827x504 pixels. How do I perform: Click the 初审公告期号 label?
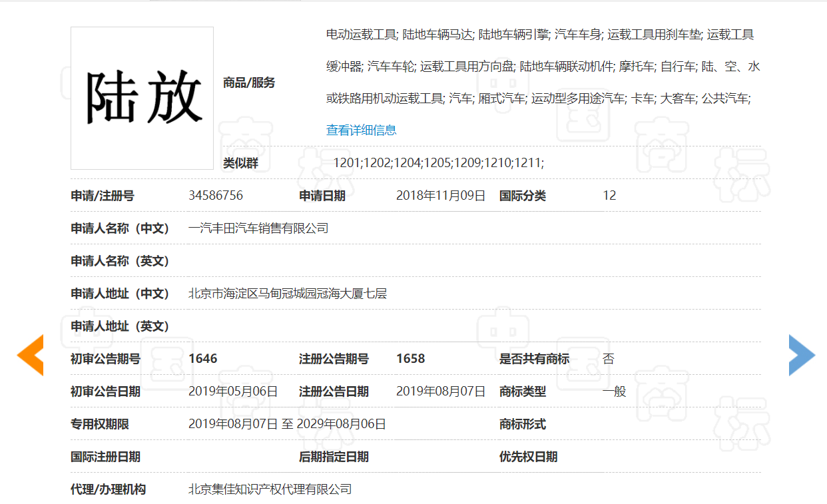106,359
